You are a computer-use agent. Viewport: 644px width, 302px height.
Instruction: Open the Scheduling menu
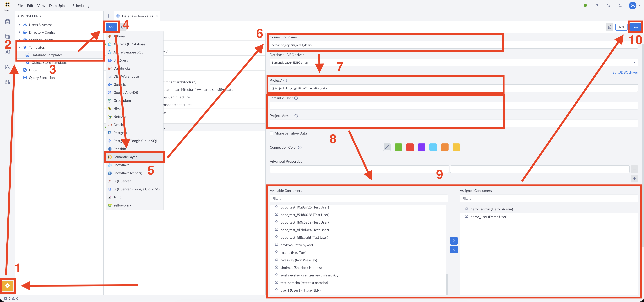pyautogui.click(x=81, y=6)
